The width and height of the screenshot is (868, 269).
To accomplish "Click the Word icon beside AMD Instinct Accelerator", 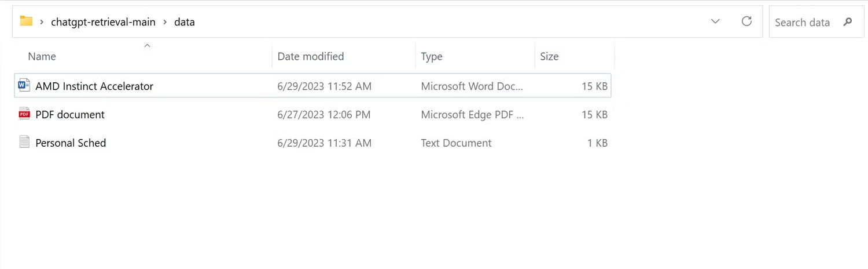I will coord(24,86).
